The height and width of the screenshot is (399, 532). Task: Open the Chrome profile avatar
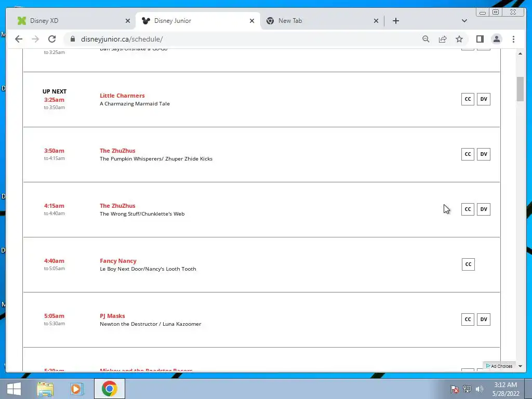pos(496,39)
